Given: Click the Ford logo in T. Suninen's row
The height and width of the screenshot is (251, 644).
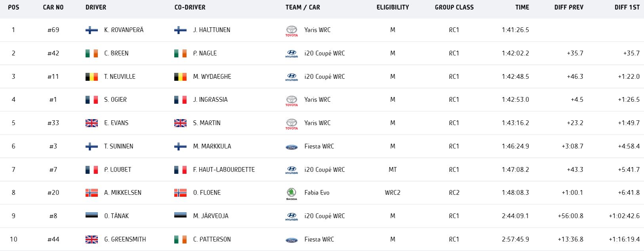Looking at the screenshot, I should tap(292, 146).
